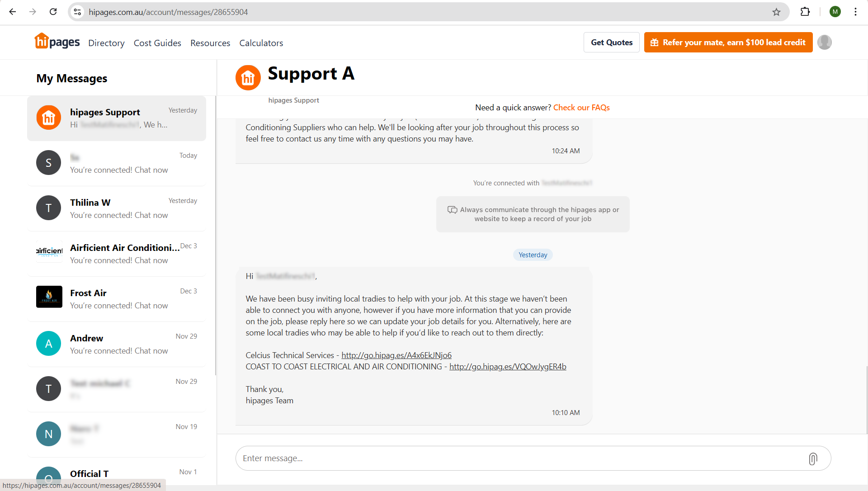
Task: Open browser extensions puzzle icon
Action: (805, 12)
